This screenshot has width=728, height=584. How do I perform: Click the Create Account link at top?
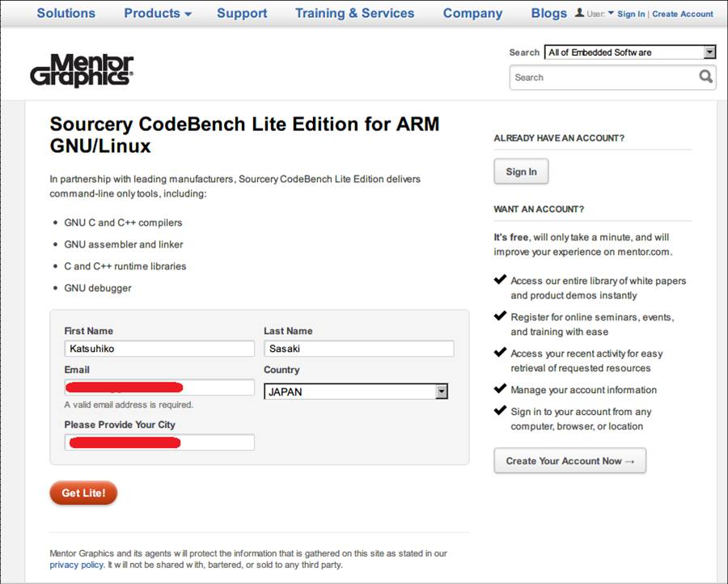coord(683,14)
